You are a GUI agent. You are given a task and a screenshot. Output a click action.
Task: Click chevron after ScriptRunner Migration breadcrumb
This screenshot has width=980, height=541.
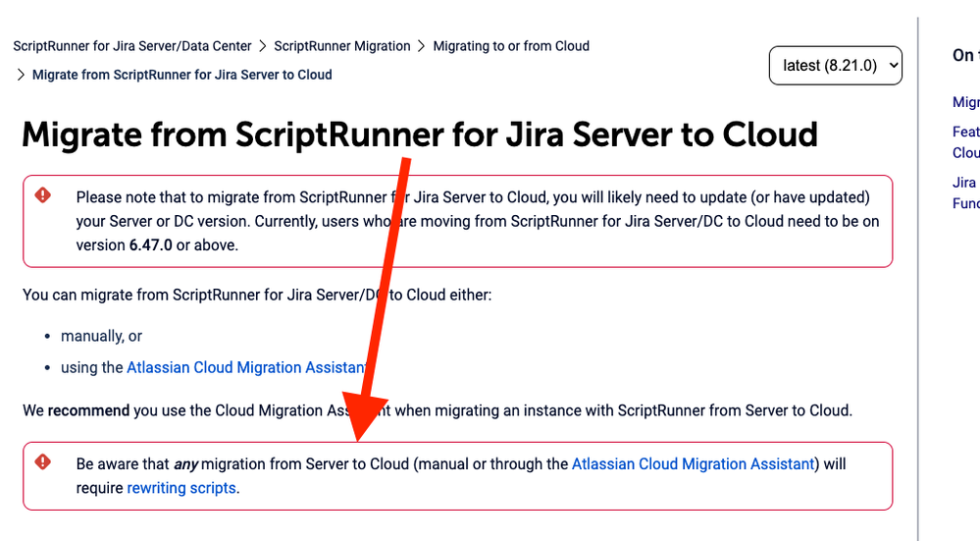tap(421, 47)
